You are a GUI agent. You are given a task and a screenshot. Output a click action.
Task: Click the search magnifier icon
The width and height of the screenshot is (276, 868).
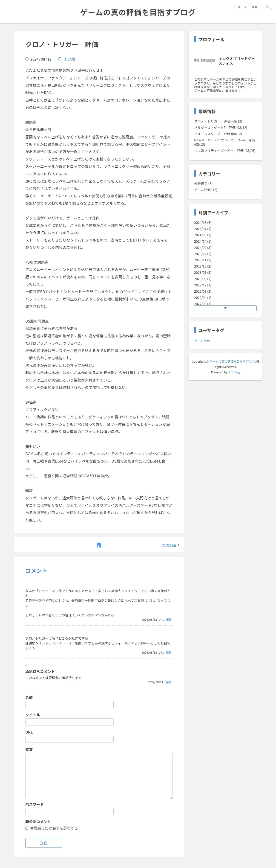267,7
